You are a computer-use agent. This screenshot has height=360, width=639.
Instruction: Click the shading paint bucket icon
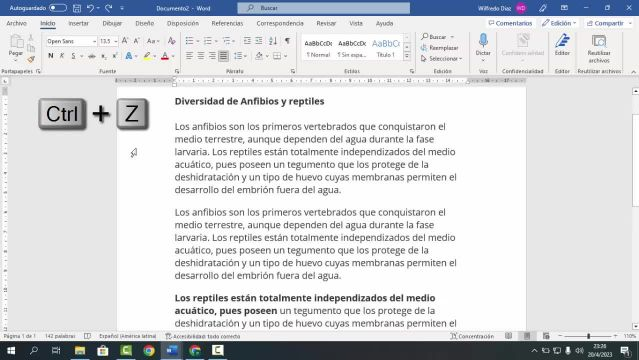click(x=259, y=56)
